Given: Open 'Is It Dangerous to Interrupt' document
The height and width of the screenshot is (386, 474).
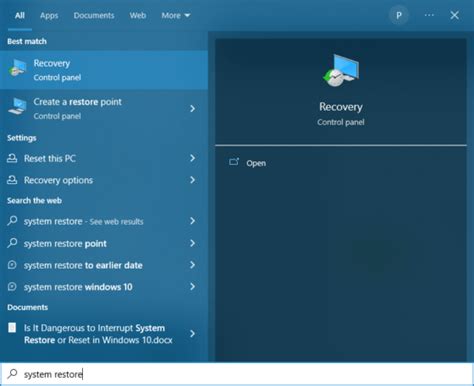Looking at the screenshot, I should 104,334.
